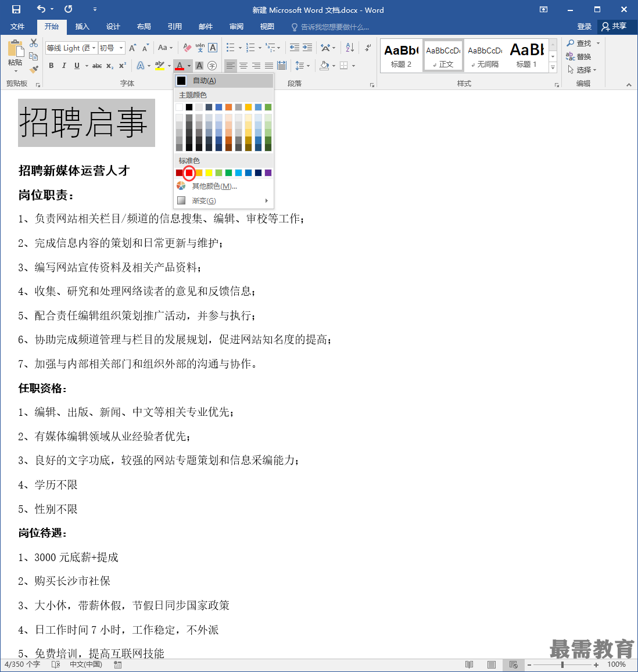Increase paragraph indent
This screenshot has width=638, height=672.
coord(307,48)
